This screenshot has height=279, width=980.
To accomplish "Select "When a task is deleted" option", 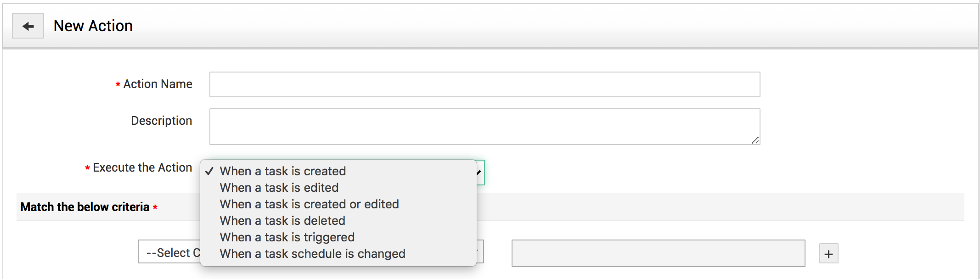I will [282, 221].
